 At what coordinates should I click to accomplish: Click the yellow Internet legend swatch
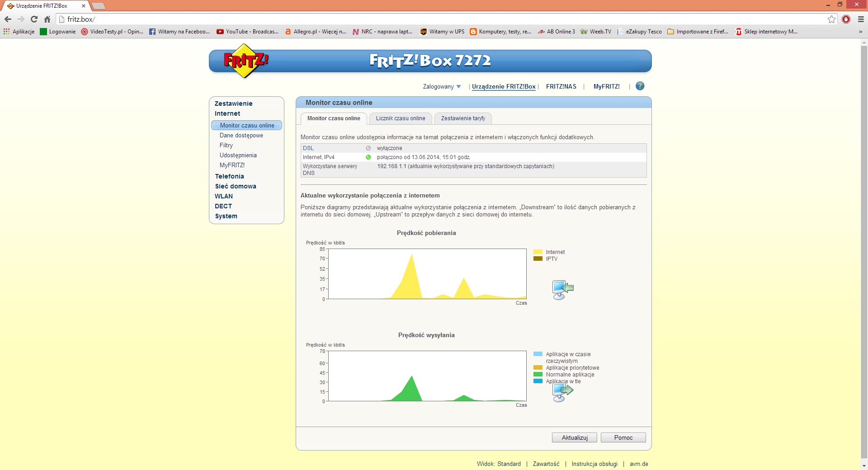coord(538,252)
